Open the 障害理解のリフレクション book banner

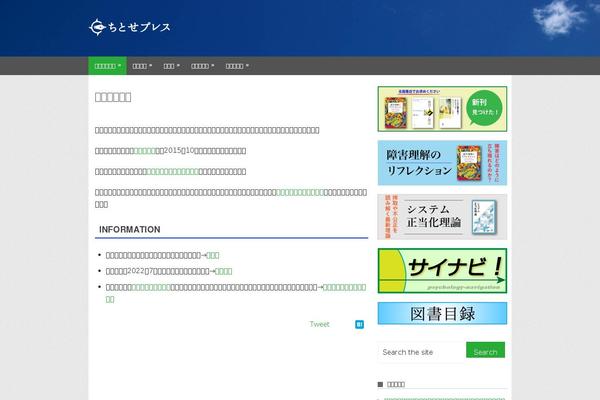tap(442, 163)
